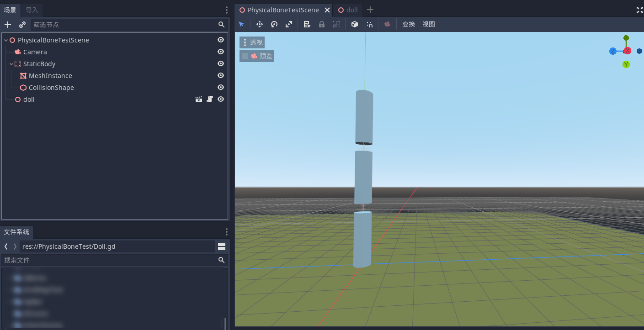
Task: Click the red X axis on gizmo
Action: (x=628, y=51)
